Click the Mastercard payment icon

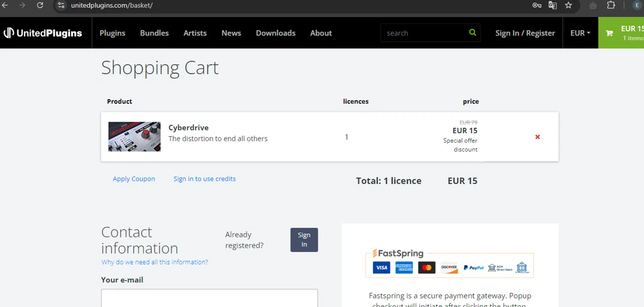(x=427, y=267)
